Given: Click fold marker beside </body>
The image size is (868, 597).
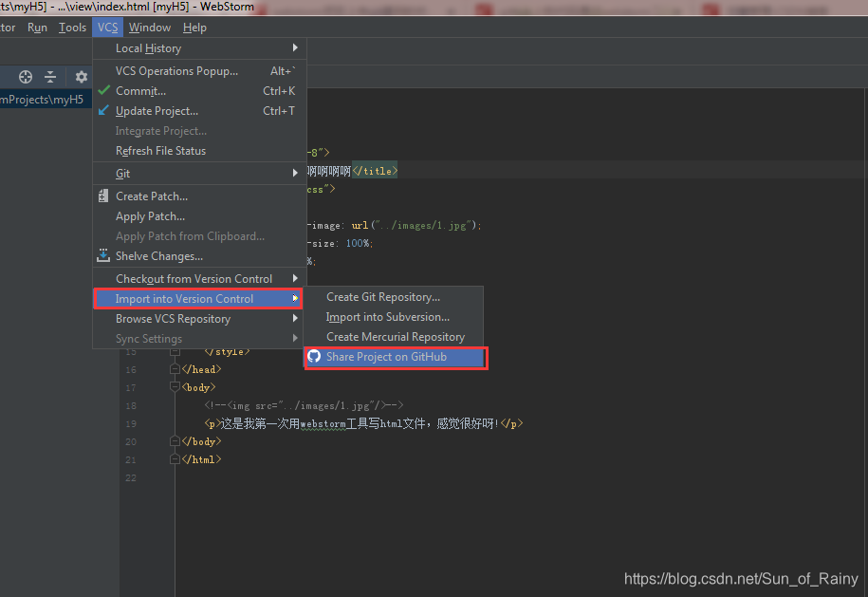Looking at the screenshot, I should click(x=175, y=440).
